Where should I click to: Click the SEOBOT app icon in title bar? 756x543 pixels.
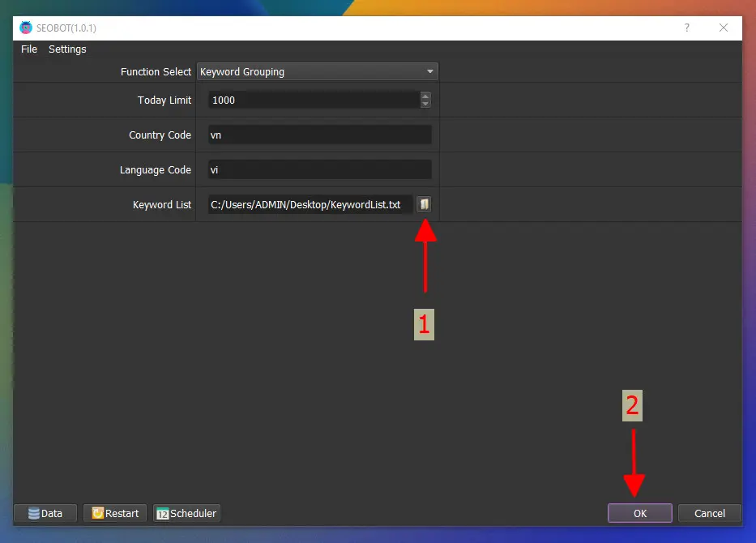26,28
